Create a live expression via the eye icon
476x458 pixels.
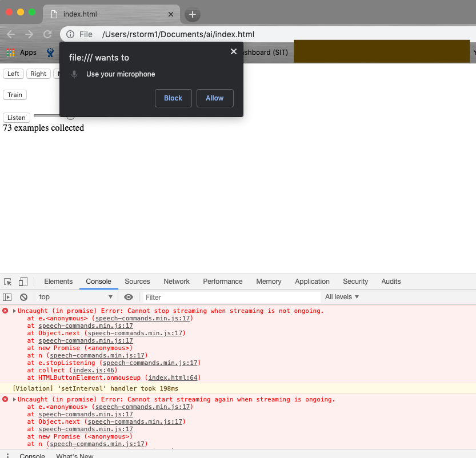[129, 297]
